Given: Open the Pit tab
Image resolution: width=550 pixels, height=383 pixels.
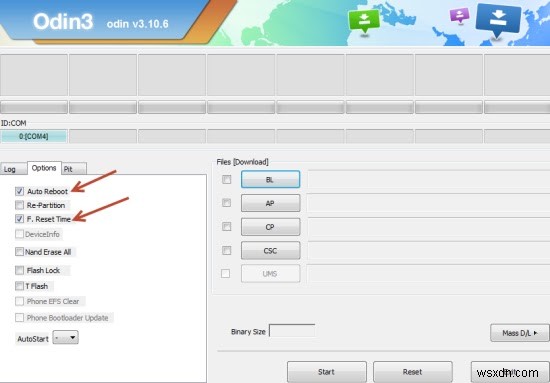Looking at the screenshot, I should point(74,169).
